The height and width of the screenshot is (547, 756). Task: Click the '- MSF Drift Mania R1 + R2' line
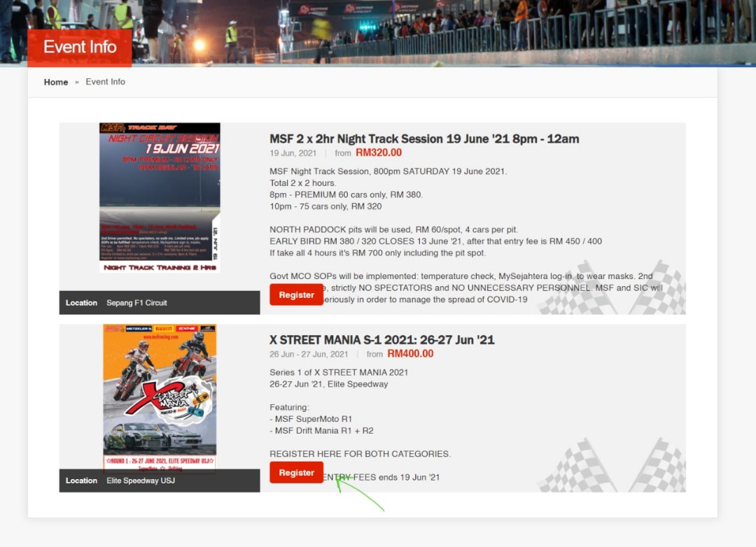tap(321, 431)
